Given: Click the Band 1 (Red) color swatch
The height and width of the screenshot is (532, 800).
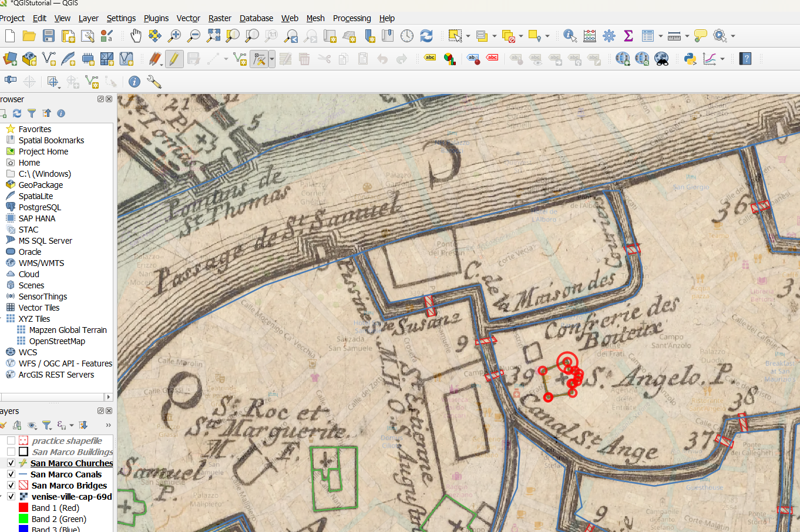Looking at the screenshot, I should (23, 508).
